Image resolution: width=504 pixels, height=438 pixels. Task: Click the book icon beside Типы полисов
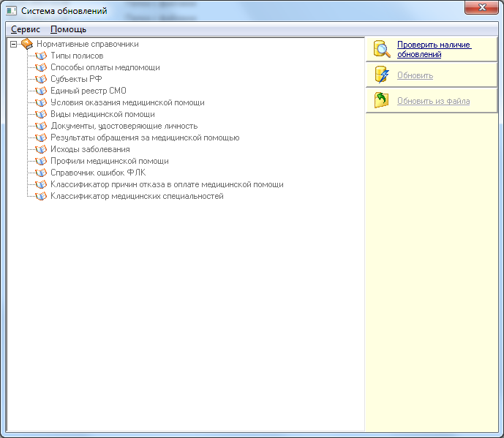(x=41, y=56)
